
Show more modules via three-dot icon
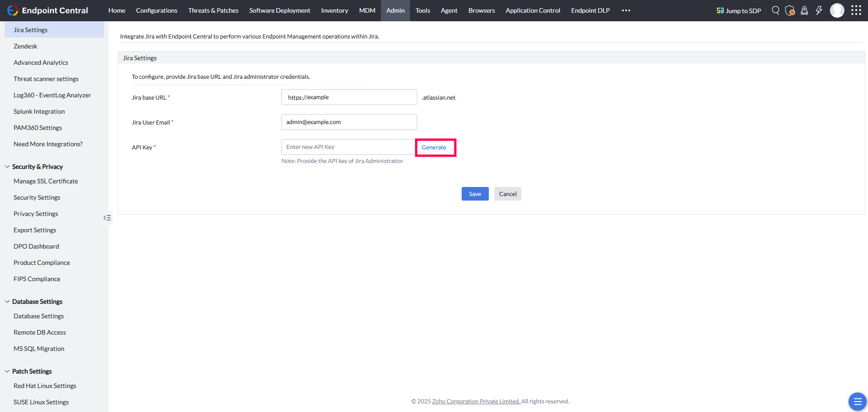[x=626, y=10]
